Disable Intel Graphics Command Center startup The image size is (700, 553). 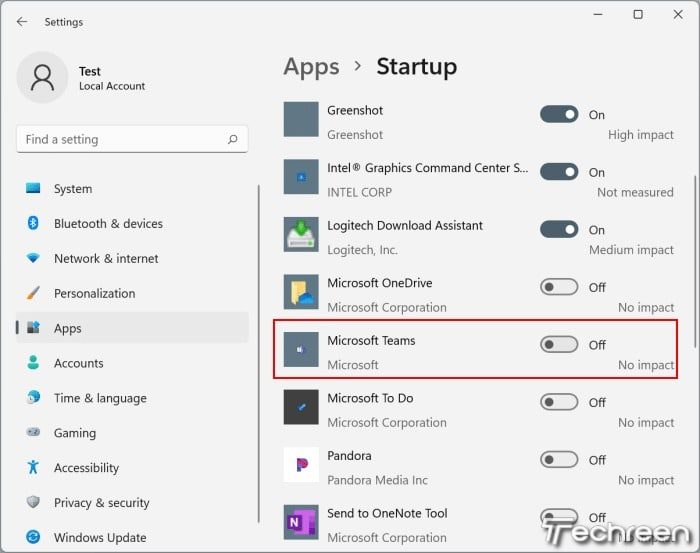coord(559,172)
